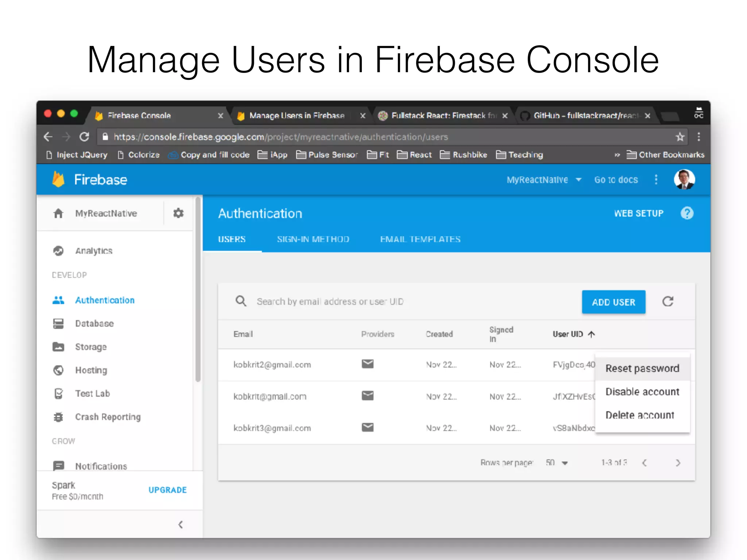This screenshot has width=747, height=560.
Task: Reload the page with browser refresh icon
Action: click(85, 137)
